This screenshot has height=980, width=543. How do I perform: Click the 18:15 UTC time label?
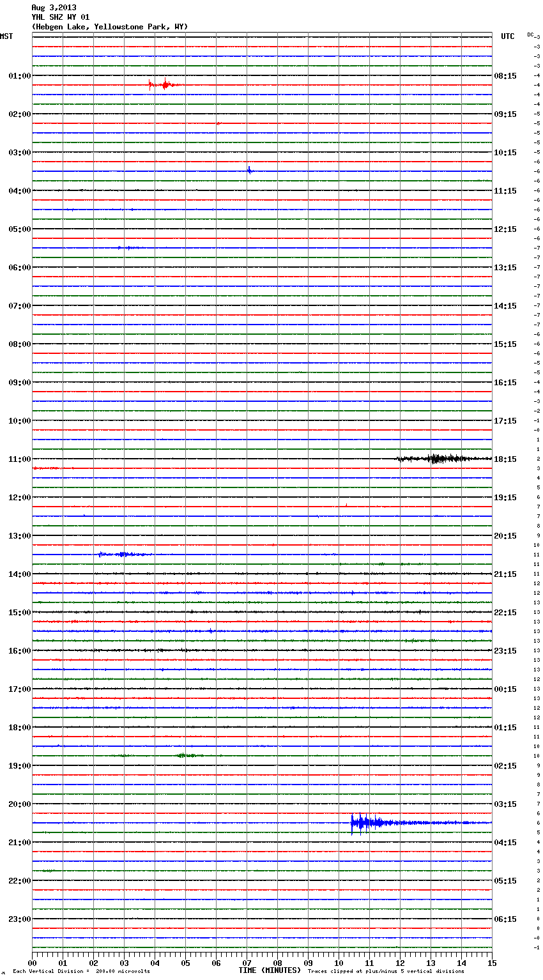pyautogui.click(x=505, y=459)
